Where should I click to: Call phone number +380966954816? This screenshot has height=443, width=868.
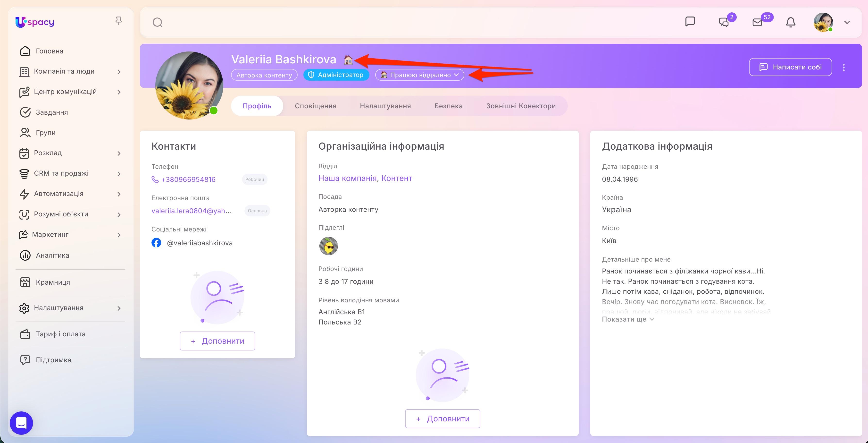(188, 179)
